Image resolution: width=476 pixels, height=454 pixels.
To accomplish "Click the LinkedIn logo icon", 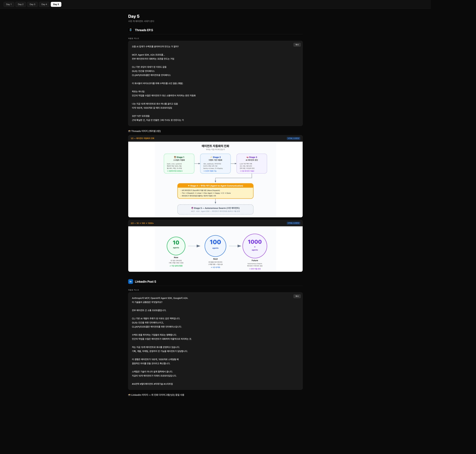I will 131,281.
